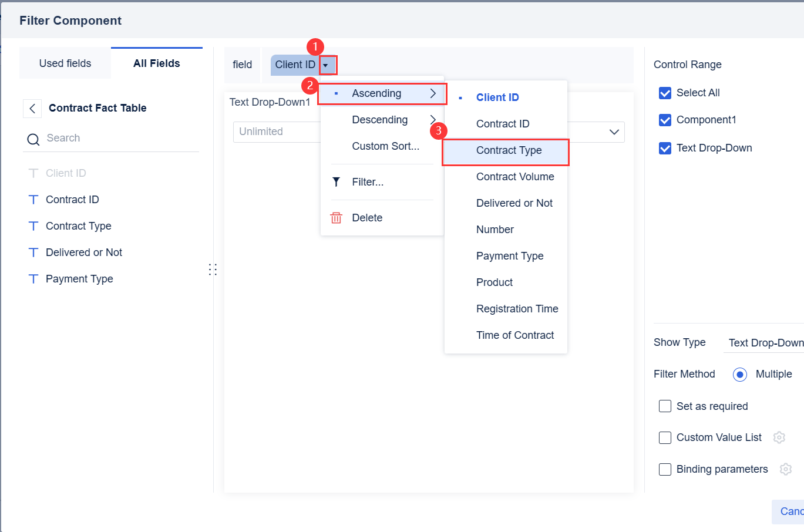The height and width of the screenshot is (532, 804).
Task: Open the Client ID field dropdown arrow
Action: click(326, 65)
